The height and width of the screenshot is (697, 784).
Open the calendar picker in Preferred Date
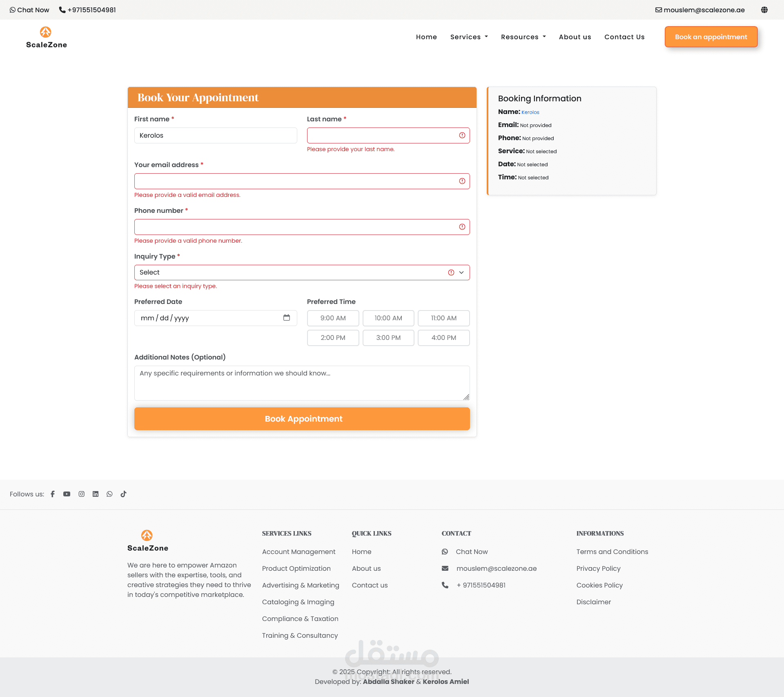(x=287, y=317)
